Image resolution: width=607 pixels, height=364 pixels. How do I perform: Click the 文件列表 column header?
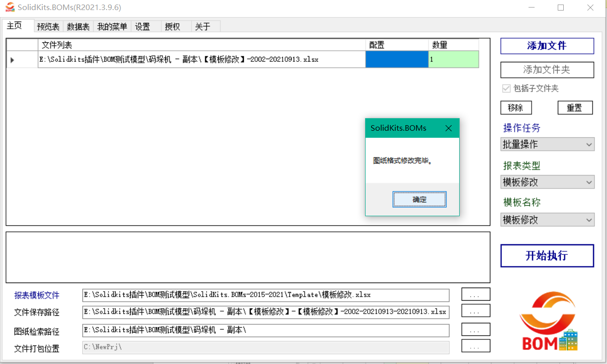coord(202,45)
